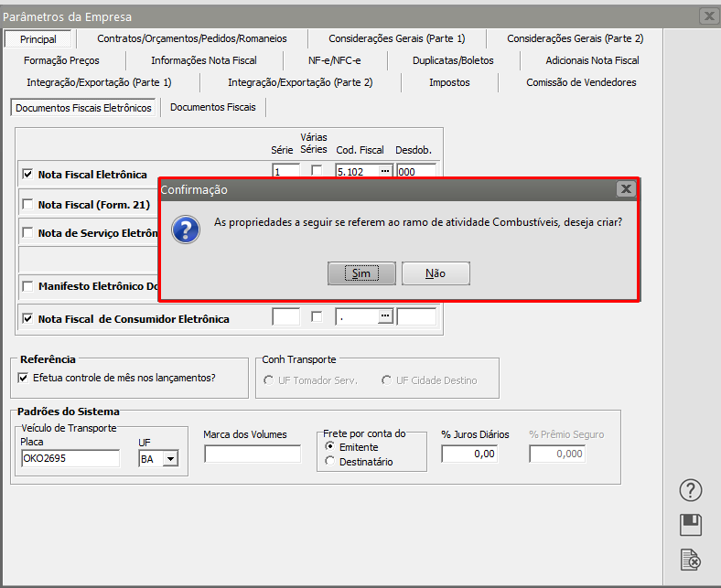Open Integração/Exportação (Parte 1) tab
The height and width of the screenshot is (588, 721).
[99, 82]
